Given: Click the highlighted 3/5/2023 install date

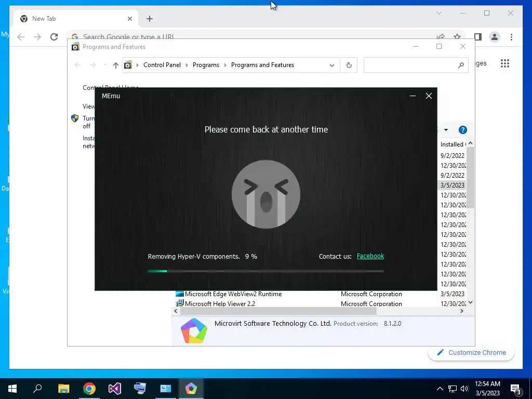Looking at the screenshot, I should [x=453, y=185].
